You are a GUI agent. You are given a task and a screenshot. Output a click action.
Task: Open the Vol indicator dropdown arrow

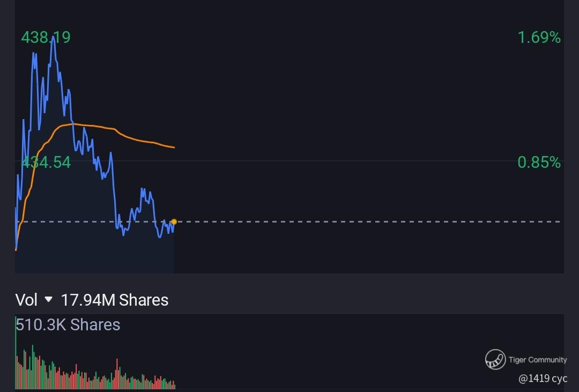click(49, 299)
